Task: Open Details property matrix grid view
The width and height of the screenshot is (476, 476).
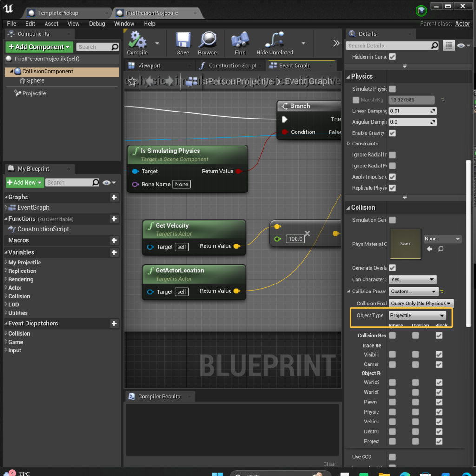Action: pos(449,46)
